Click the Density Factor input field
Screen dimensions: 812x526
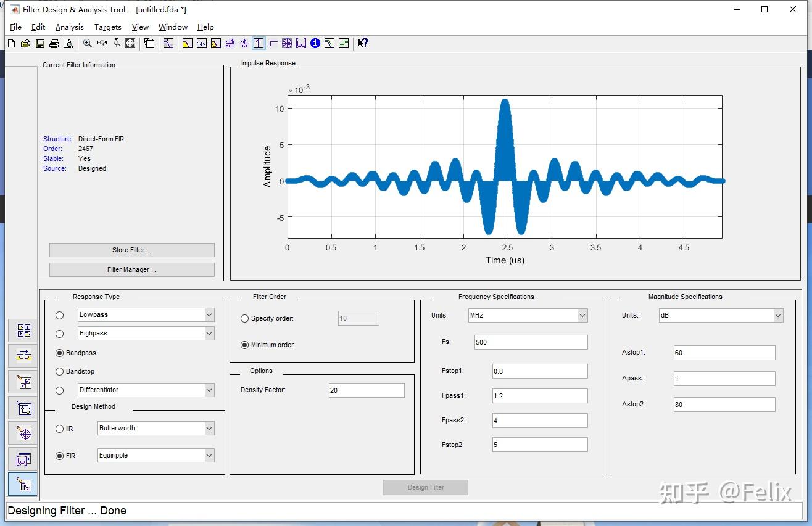(367, 390)
